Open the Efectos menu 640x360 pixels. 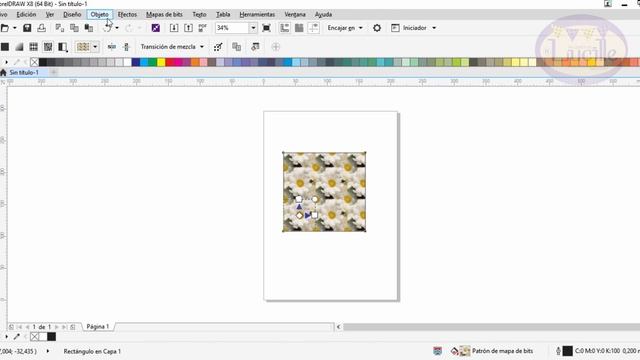(127, 14)
